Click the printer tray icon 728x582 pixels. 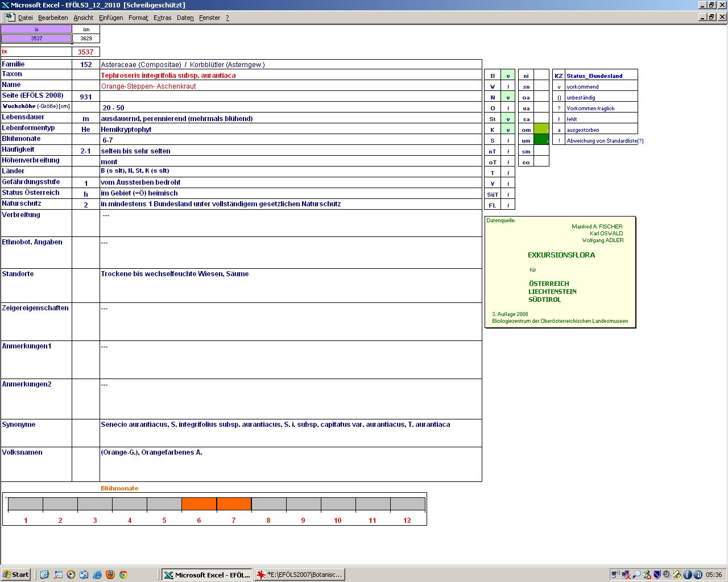[x=677, y=575]
